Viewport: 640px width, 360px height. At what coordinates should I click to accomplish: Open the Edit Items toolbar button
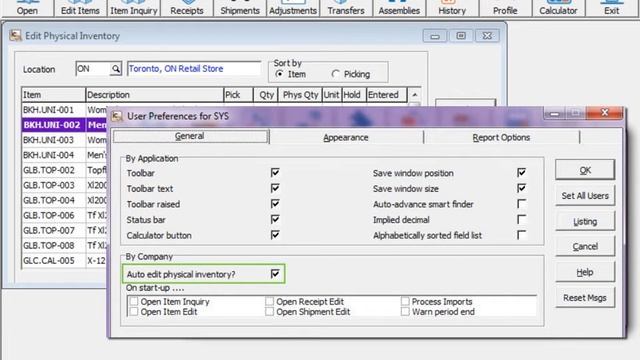80,8
